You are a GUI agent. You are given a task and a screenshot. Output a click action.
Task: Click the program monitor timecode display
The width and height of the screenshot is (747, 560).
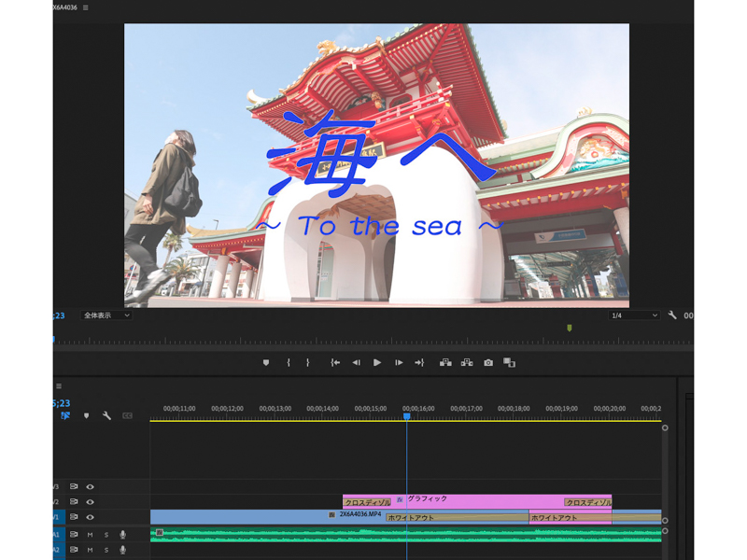point(59,315)
